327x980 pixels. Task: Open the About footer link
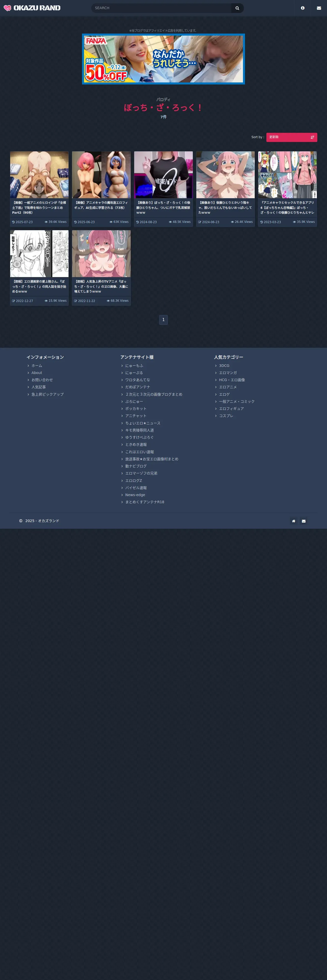pyautogui.click(x=36, y=373)
